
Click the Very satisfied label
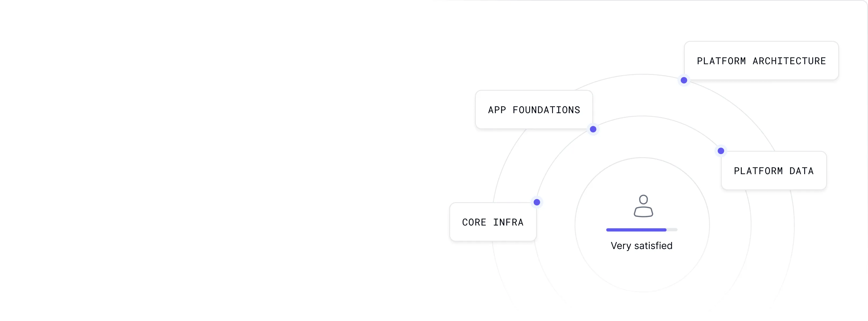[x=641, y=246]
